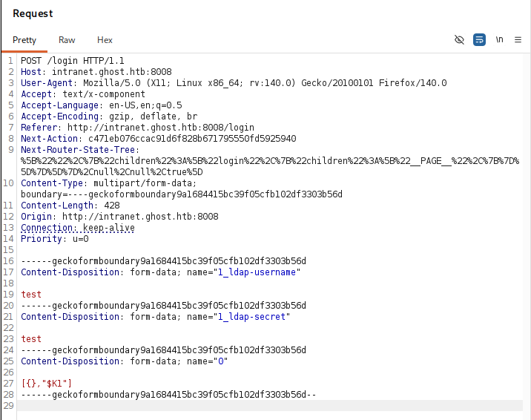Click the Accept header value text/x-component
Viewport: 531px width, 420px height.
[x=104, y=94]
